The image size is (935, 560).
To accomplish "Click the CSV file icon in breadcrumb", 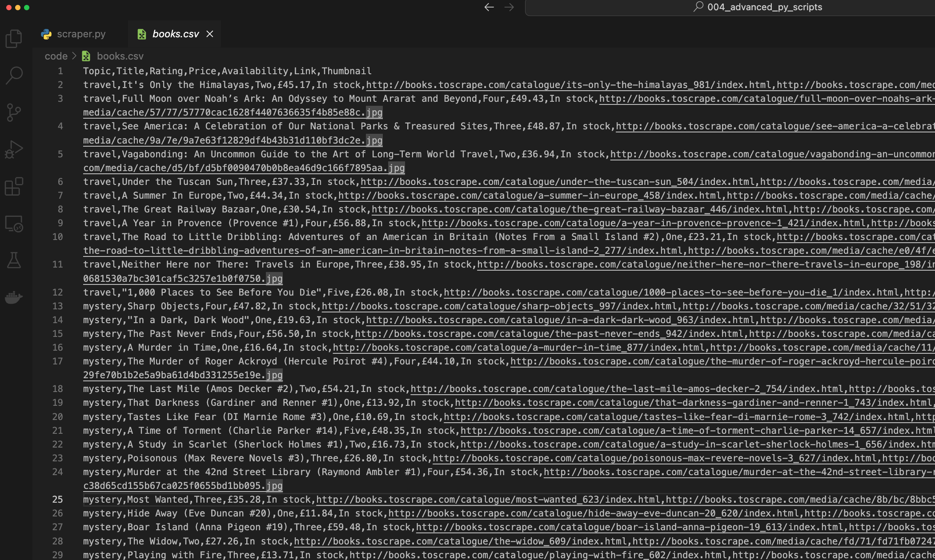I will tap(85, 56).
